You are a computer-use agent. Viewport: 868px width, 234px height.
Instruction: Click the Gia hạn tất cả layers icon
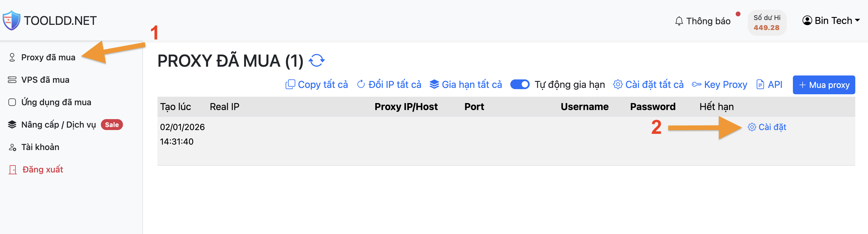(x=434, y=84)
